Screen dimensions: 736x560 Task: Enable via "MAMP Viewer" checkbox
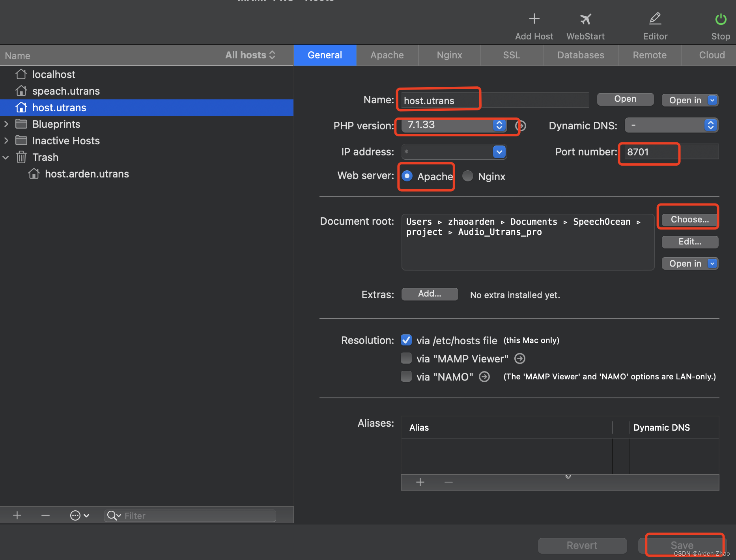406,358
